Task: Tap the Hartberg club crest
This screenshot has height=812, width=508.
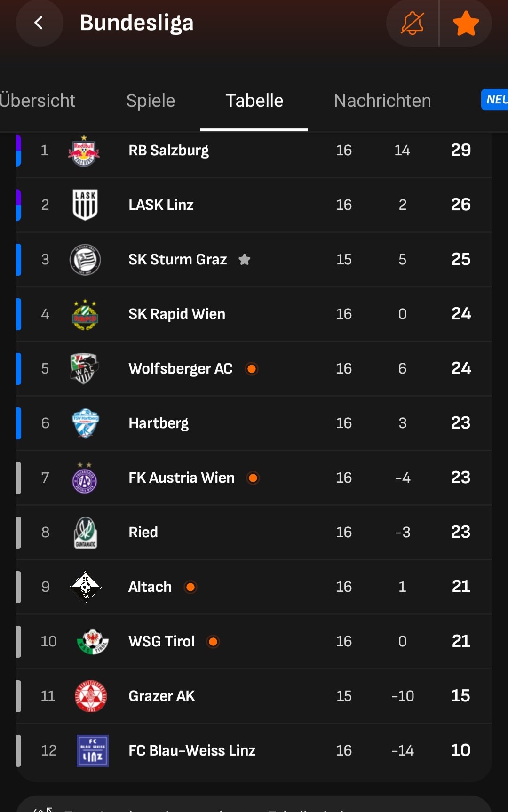Action: (x=85, y=423)
